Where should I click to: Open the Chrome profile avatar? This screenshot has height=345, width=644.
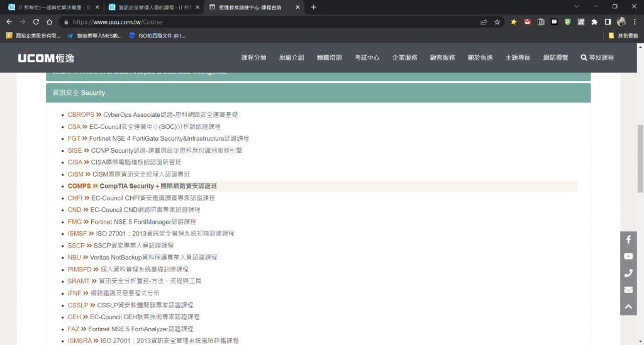621,22
